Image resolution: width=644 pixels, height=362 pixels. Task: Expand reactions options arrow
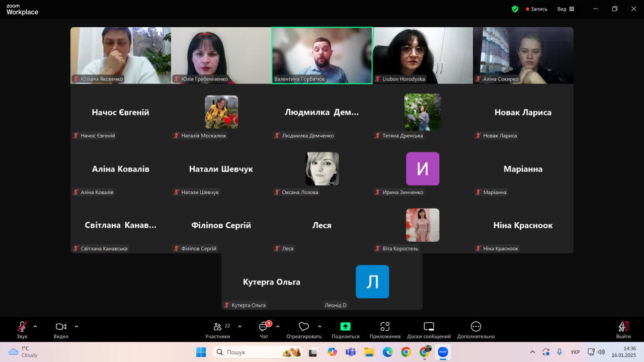[319, 326]
